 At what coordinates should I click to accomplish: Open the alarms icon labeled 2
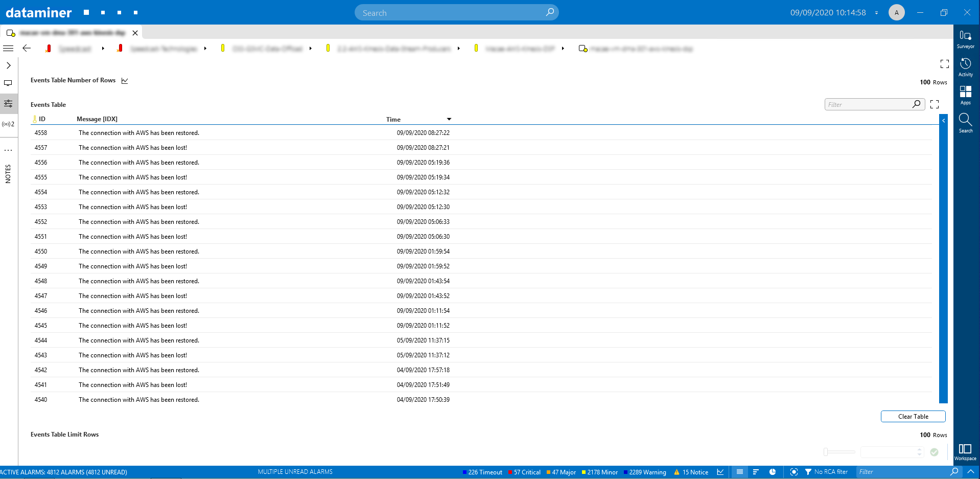pos(8,124)
